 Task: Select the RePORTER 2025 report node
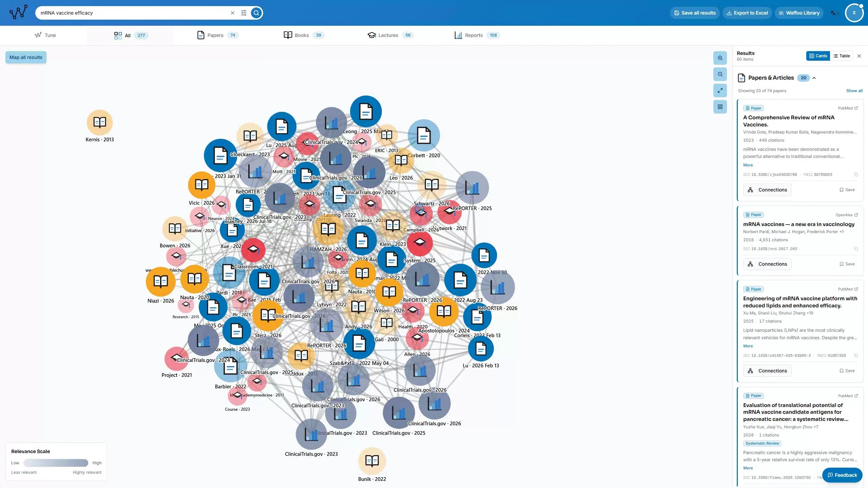pyautogui.click(x=472, y=187)
